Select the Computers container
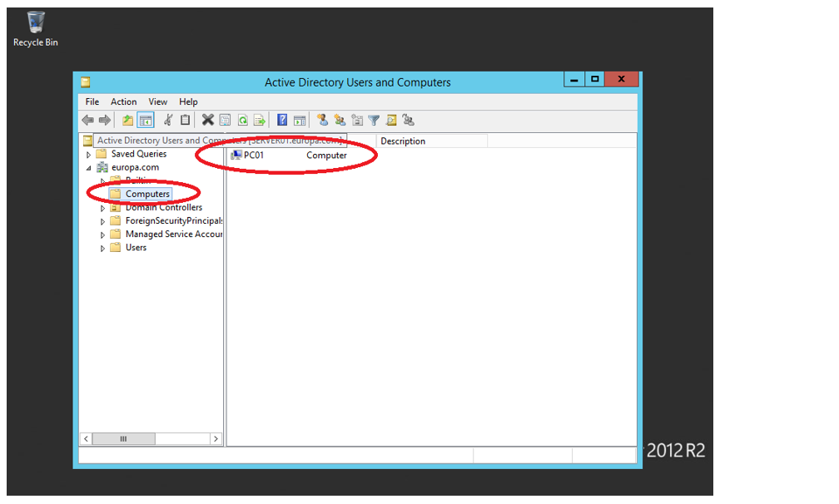This screenshot has width=839, height=504. click(x=147, y=194)
